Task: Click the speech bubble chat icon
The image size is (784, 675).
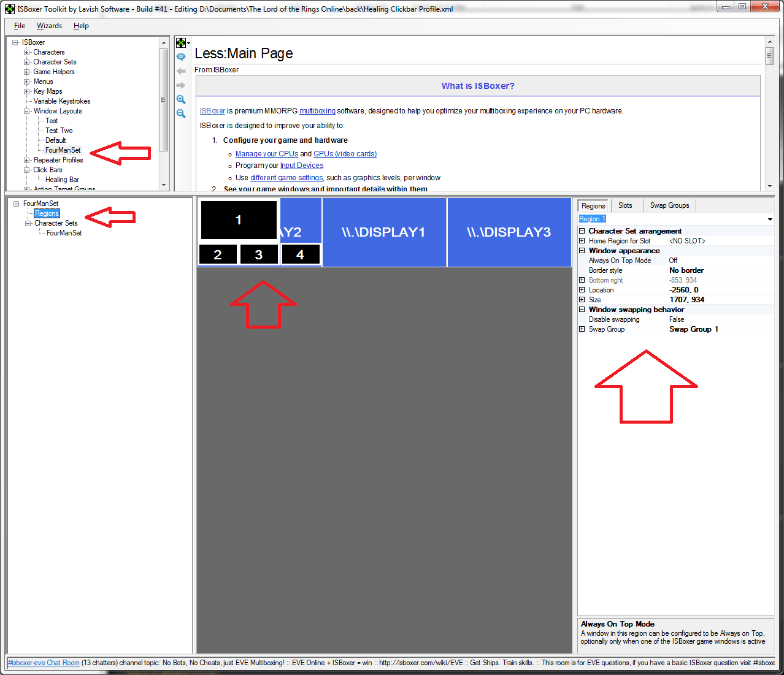Action: [x=181, y=57]
